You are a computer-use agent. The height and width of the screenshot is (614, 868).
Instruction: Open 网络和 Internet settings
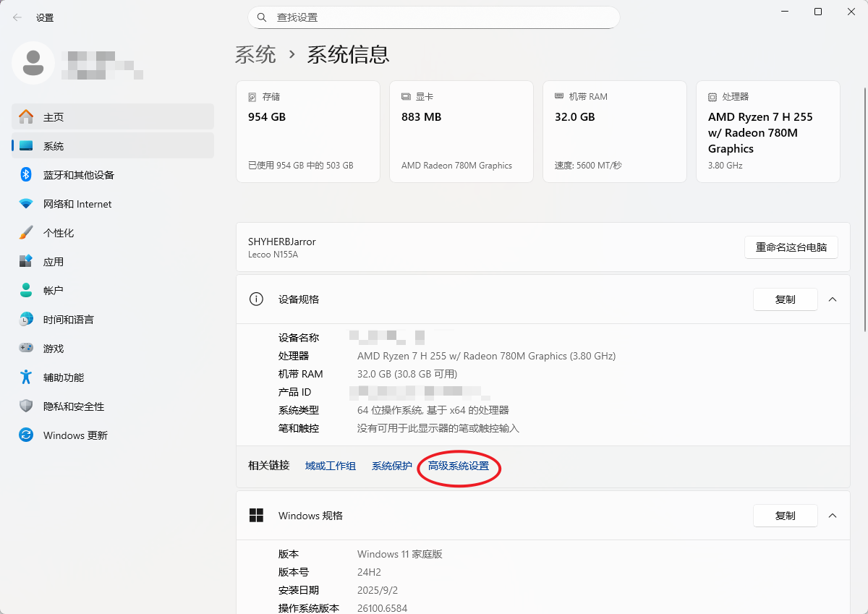coord(113,204)
